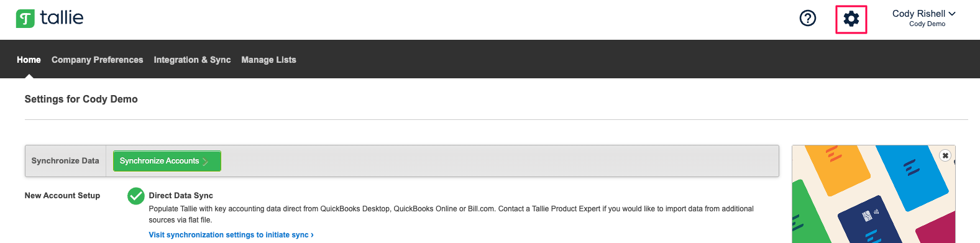Screen dimensions: 980x243
Task: Click the Synchronize Accounts button
Action: click(167, 161)
